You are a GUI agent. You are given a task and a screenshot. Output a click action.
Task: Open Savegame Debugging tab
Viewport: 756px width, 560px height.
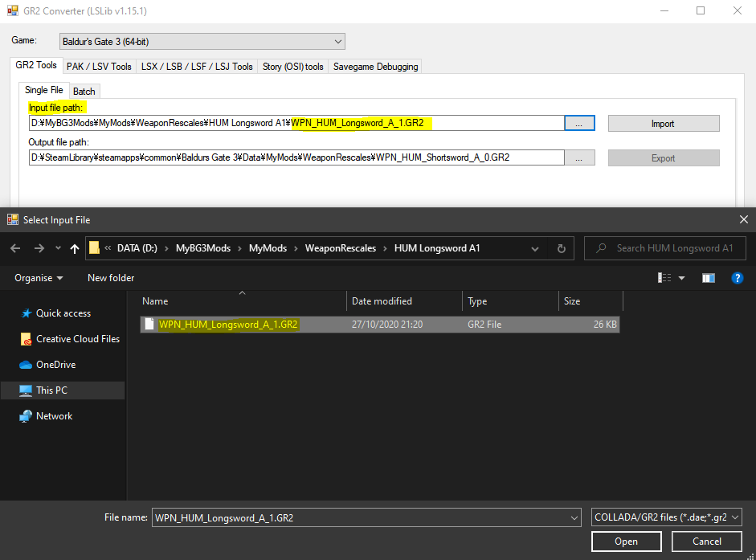coord(375,67)
